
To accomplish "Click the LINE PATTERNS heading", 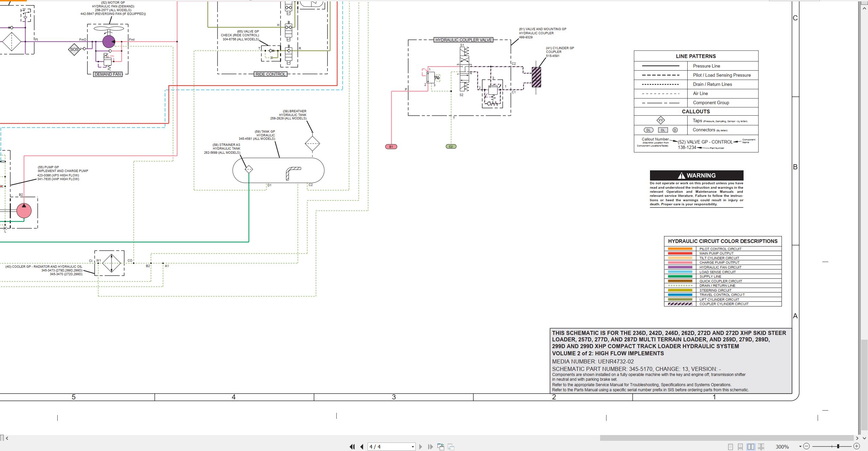I will [696, 56].
